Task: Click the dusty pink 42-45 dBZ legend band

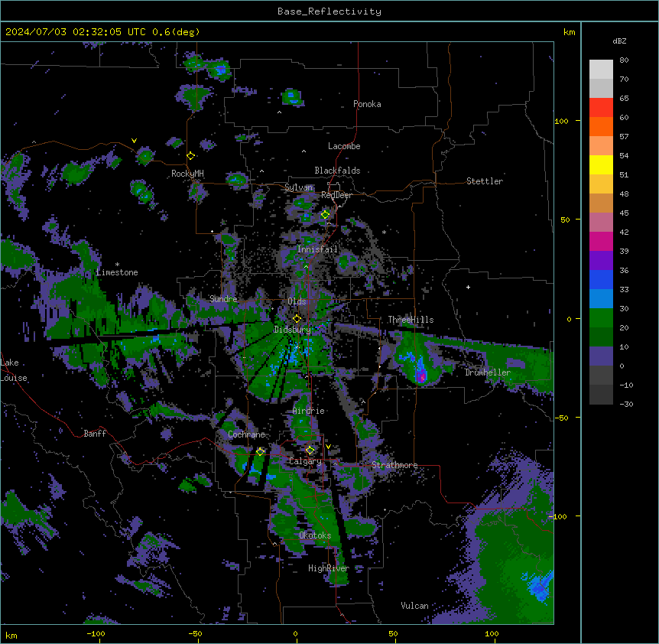Action: click(601, 223)
